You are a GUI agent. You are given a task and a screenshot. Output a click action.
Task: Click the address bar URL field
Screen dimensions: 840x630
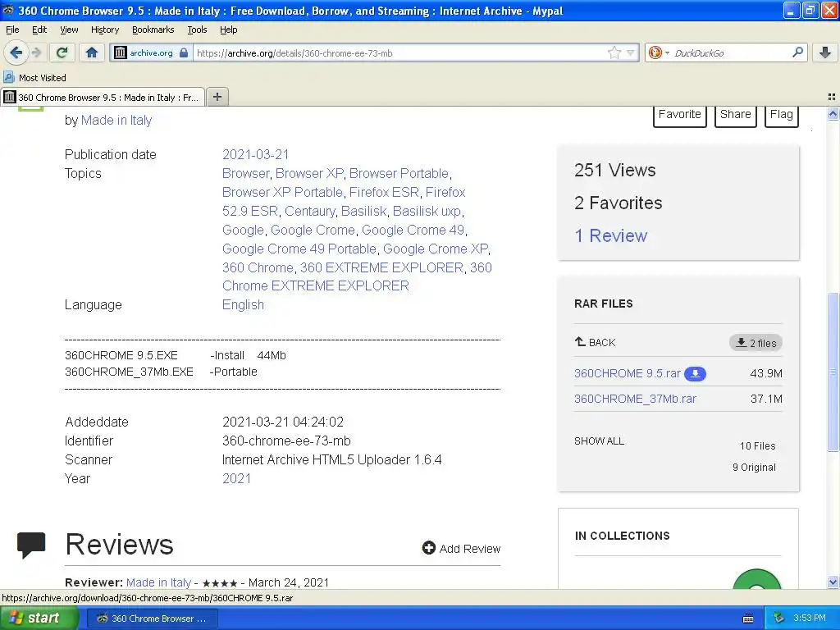pyautogui.click(x=399, y=52)
